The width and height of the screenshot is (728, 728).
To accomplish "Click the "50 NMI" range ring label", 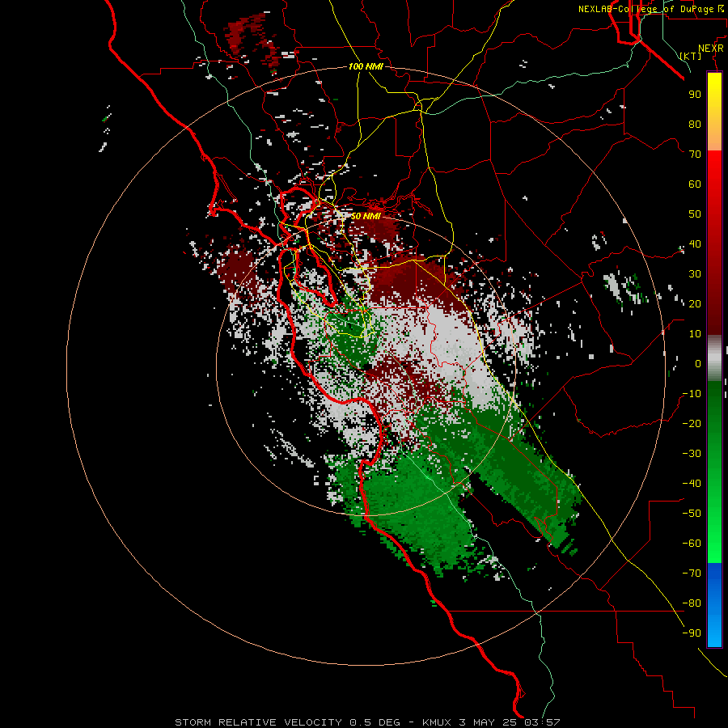I will click(x=366, y=216).
